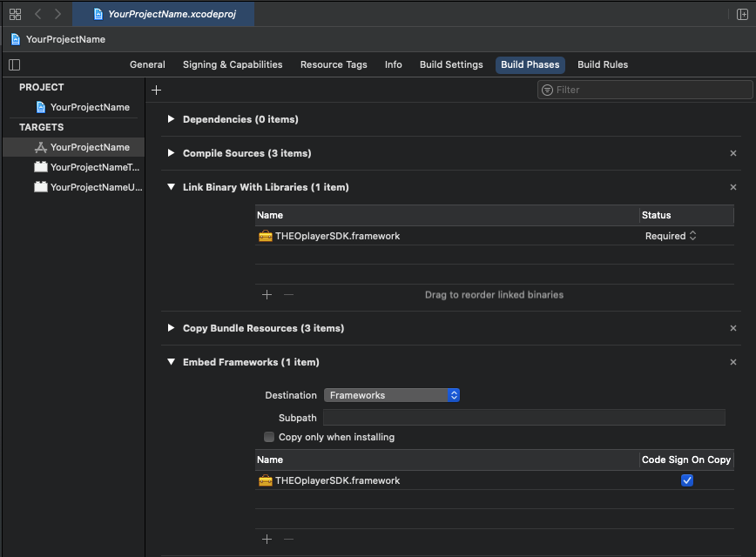Go back with the left chevron
The height and width of the screenshot is (557, 756).
(x=37, y=14)
